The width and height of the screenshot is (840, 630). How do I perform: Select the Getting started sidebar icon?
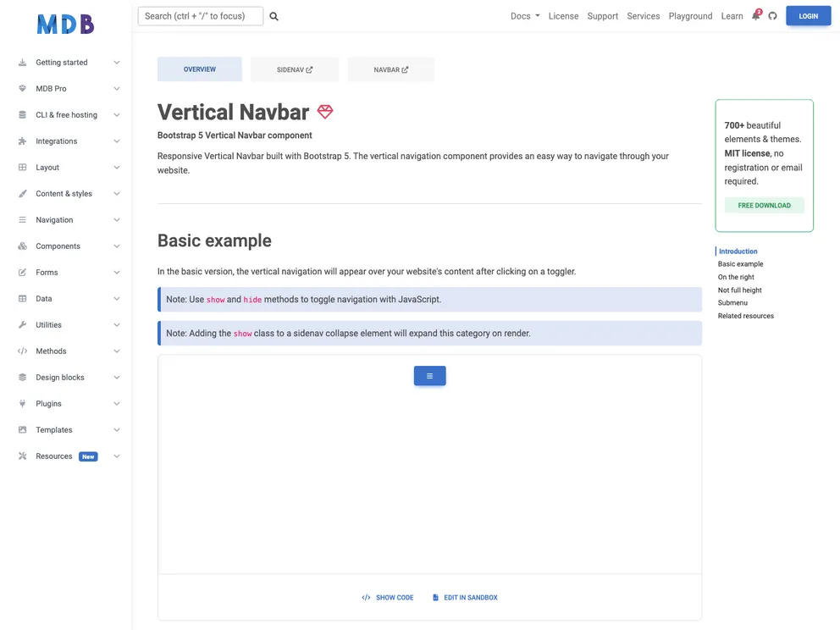coord(22,62)
